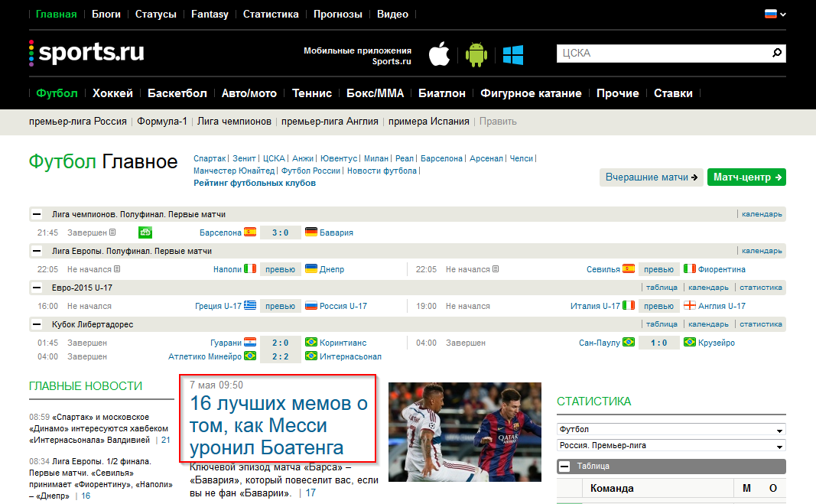
Task: Select the Биатлон sport tab
Action: (x=442, y=93)
